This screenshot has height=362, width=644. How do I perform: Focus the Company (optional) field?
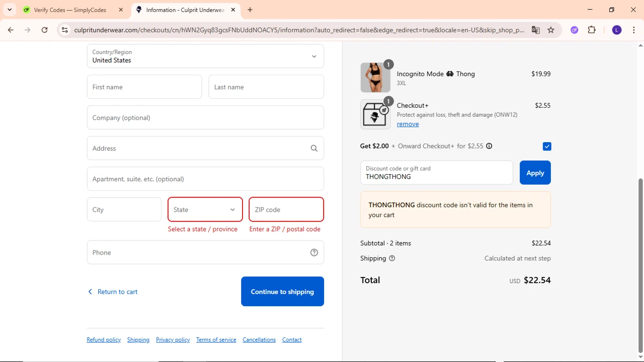(205, 118)
